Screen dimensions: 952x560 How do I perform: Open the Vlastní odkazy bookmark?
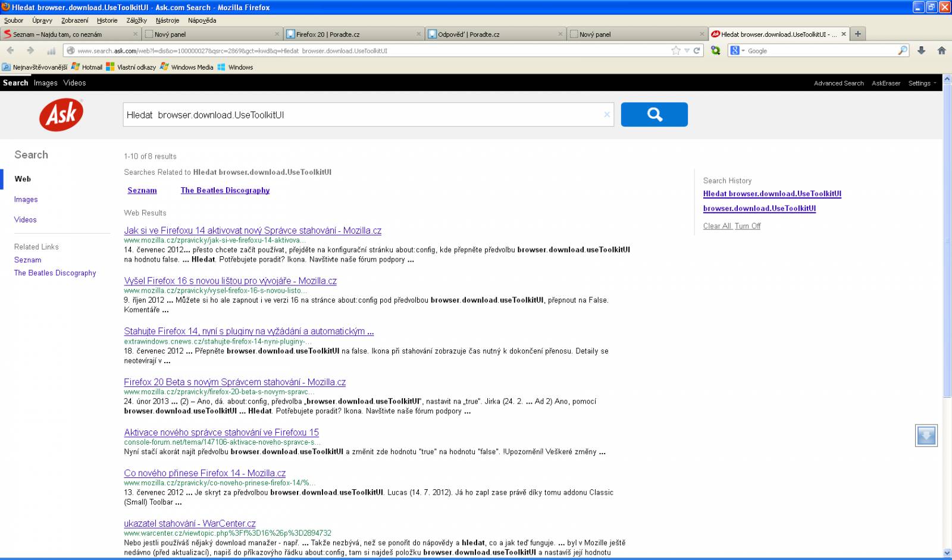tap(131, 67)
